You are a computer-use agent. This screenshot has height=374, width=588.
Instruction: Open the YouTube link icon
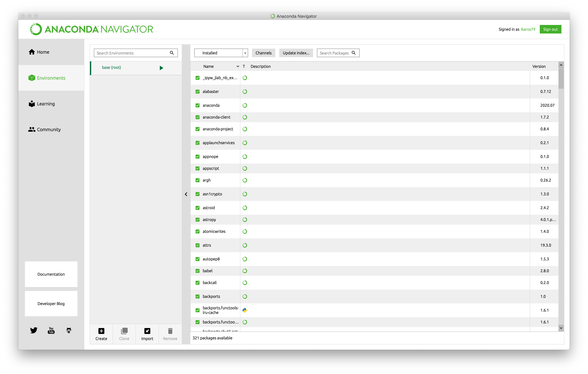tap(51, 330)
